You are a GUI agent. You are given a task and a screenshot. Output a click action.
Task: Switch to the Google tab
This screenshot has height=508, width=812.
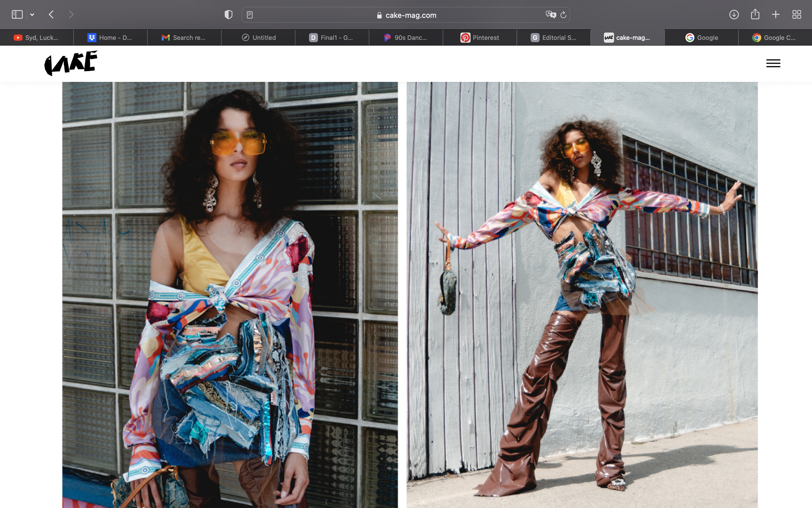click(701, 38)
